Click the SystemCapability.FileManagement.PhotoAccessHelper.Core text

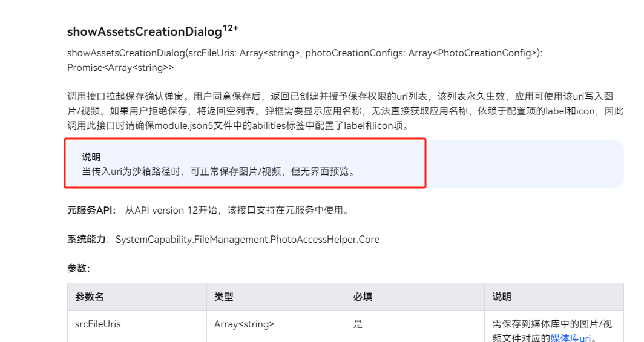(x=247, y=239)
